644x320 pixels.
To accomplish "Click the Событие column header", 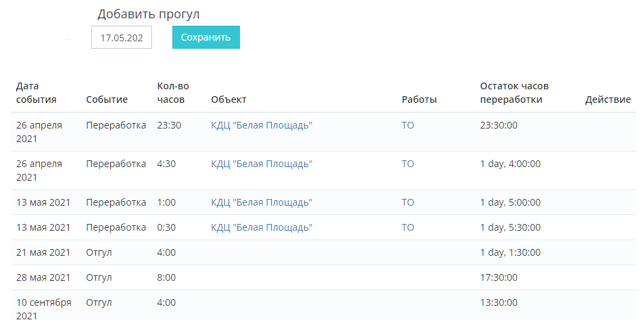I will click(107, 99).
